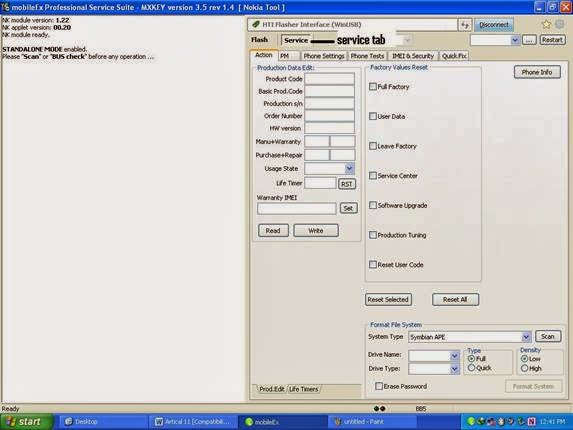Click the Read button
Viewport: 573px width, 430px height.
[273, 231]
